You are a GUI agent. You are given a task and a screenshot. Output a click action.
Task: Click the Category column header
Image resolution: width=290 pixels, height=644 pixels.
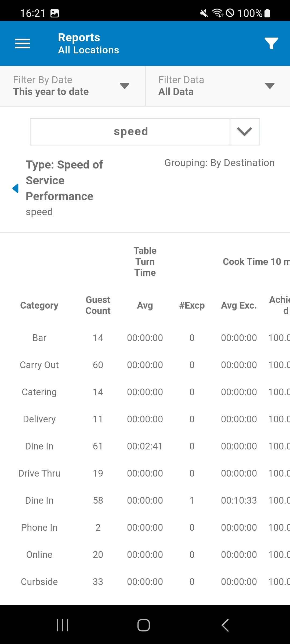click(39, 305)
